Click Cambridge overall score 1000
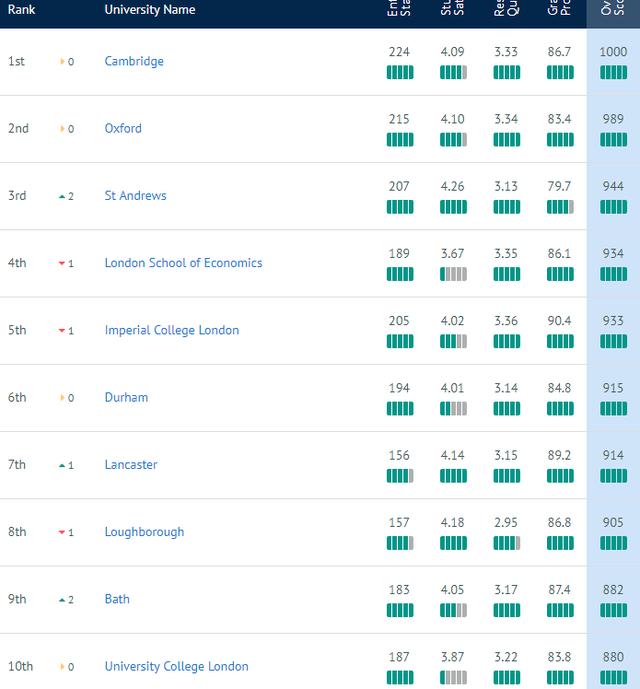This screenshot has height=689, width=640. pos(613,52)
